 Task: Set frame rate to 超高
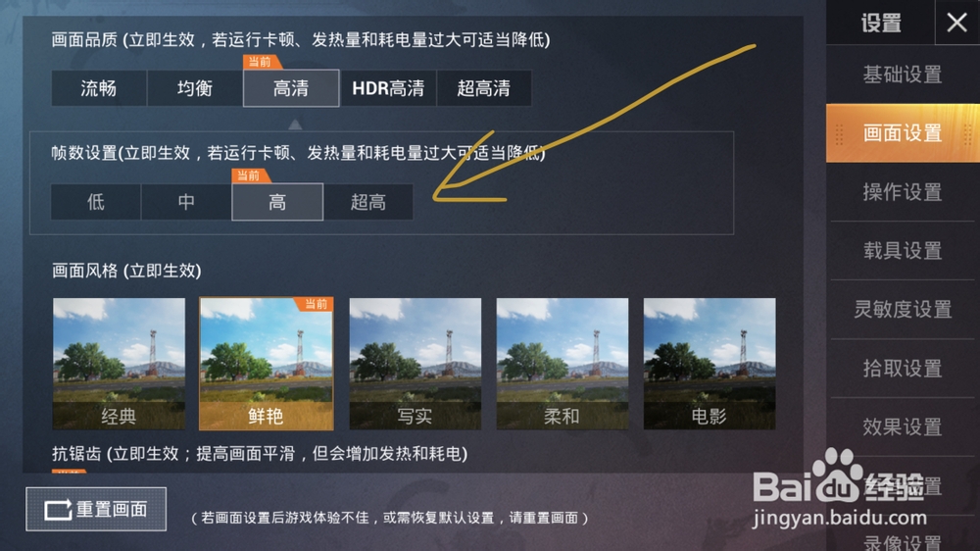368,202
